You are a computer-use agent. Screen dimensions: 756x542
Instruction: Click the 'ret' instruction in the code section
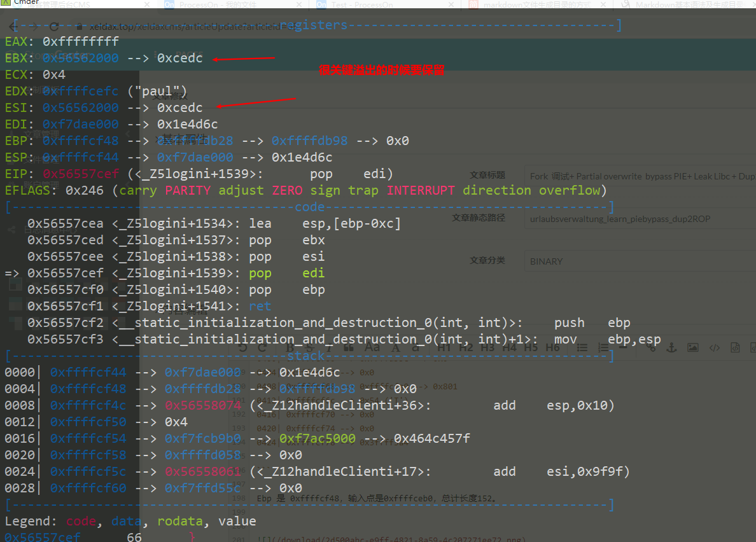coord(260,306)
